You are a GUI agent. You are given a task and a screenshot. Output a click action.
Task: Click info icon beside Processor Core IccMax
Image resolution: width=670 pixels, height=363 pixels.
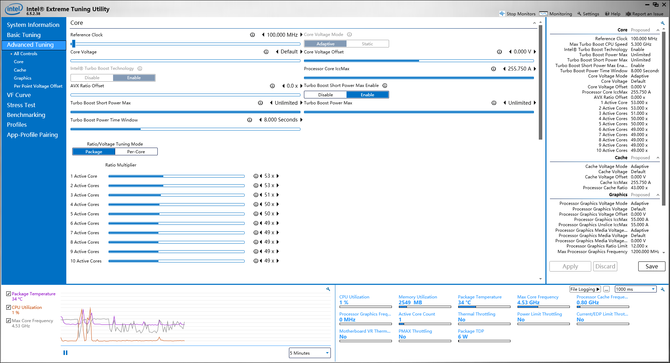[x=494, y=69]
